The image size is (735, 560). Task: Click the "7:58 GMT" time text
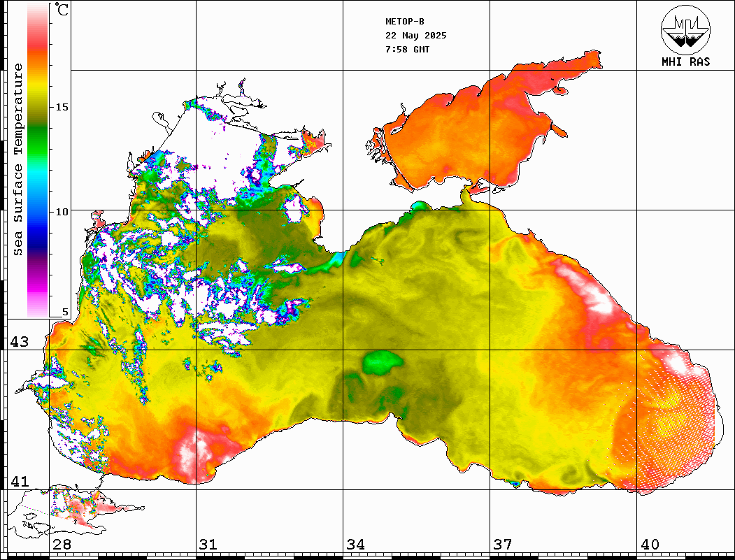pos(407,49)
